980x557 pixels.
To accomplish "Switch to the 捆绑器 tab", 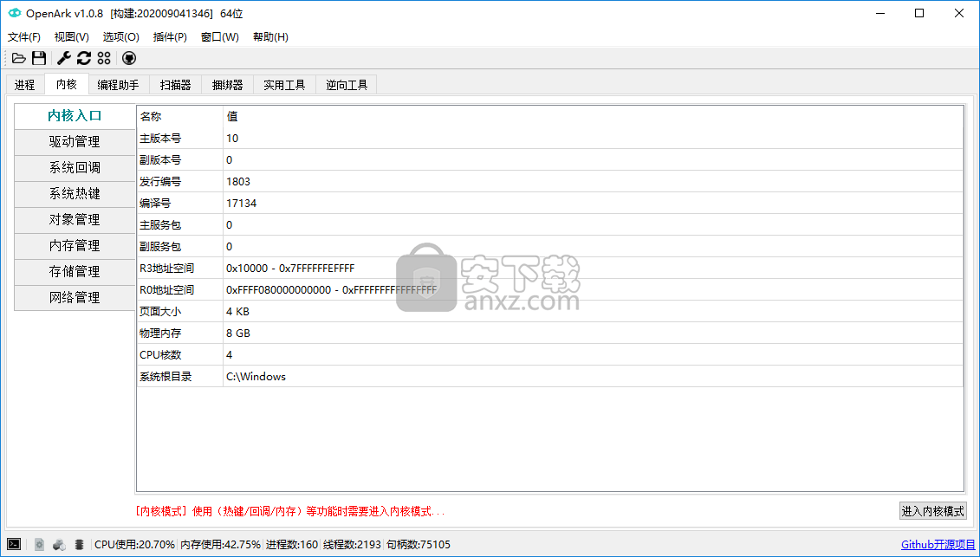I will coord(228,84).
